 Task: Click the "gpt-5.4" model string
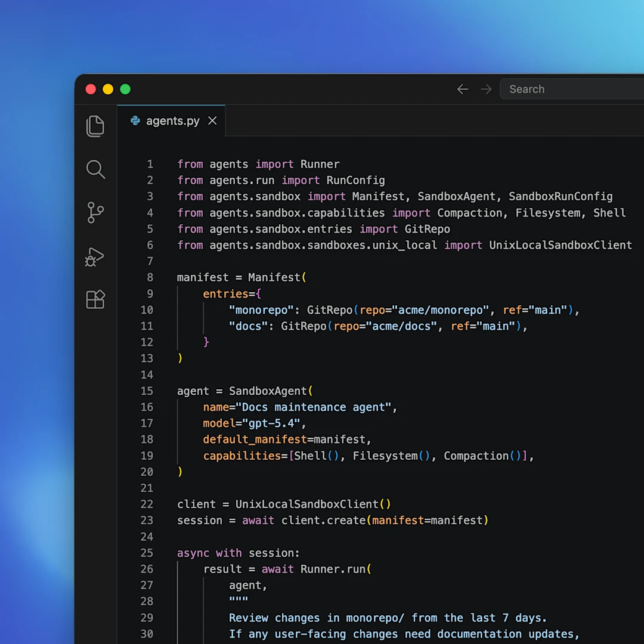pos(271,423)
